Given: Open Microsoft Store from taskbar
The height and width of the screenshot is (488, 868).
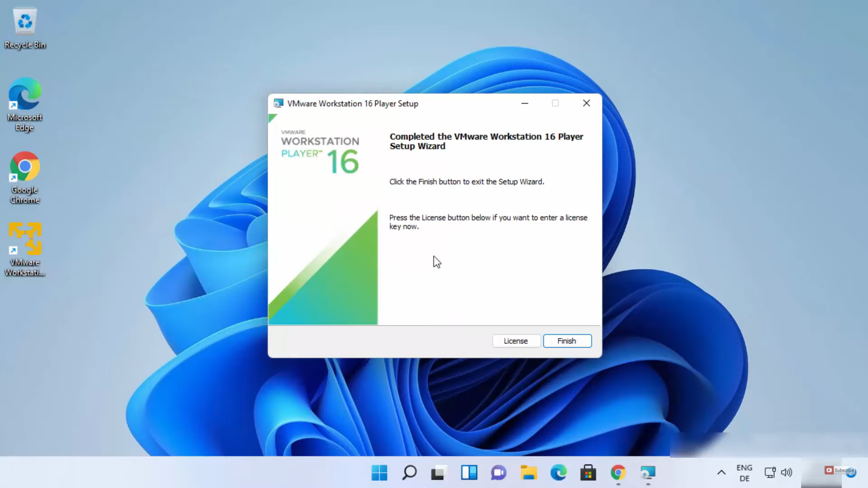Looking at the screenshot, I should [588, 473].
